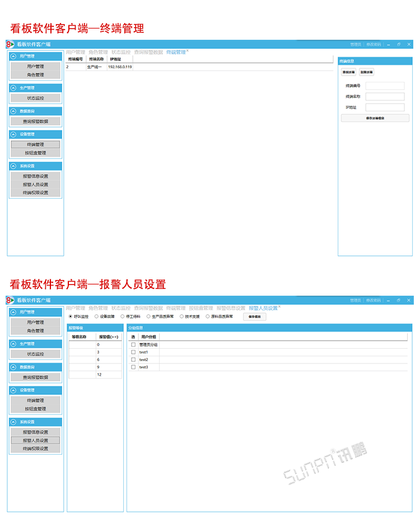Select the 设备故障 radio option

(x=96, y=316)
